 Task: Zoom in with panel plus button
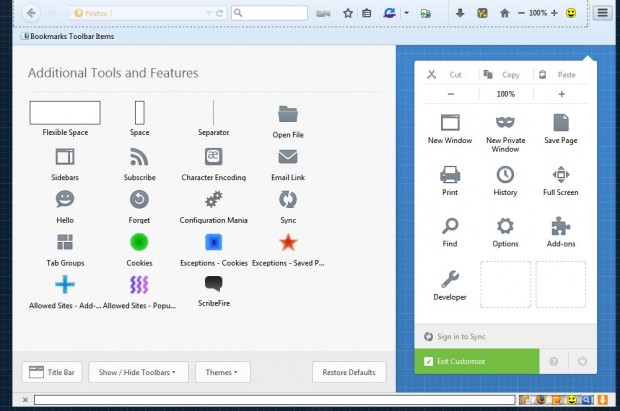[561, 94]
